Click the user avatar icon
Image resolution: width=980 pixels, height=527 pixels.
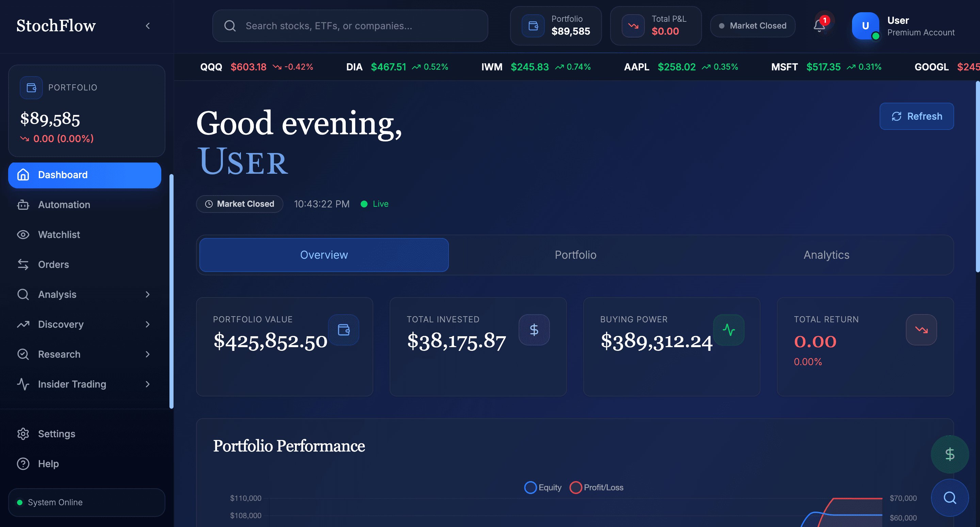coord(865,26)
